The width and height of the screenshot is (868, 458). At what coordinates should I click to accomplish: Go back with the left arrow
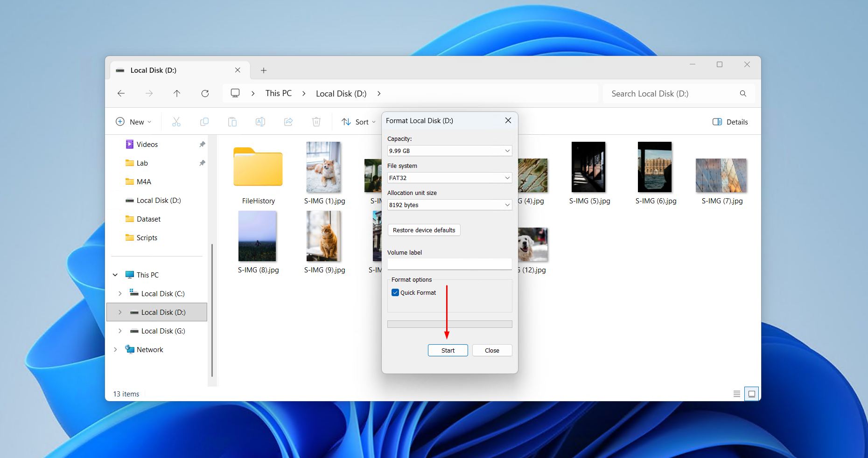[121, 93]
